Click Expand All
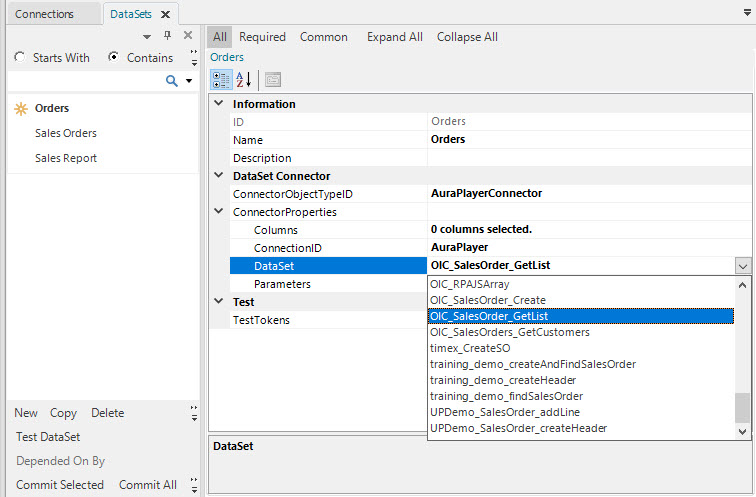Screen dimensions: 756x497 [394, 37]
